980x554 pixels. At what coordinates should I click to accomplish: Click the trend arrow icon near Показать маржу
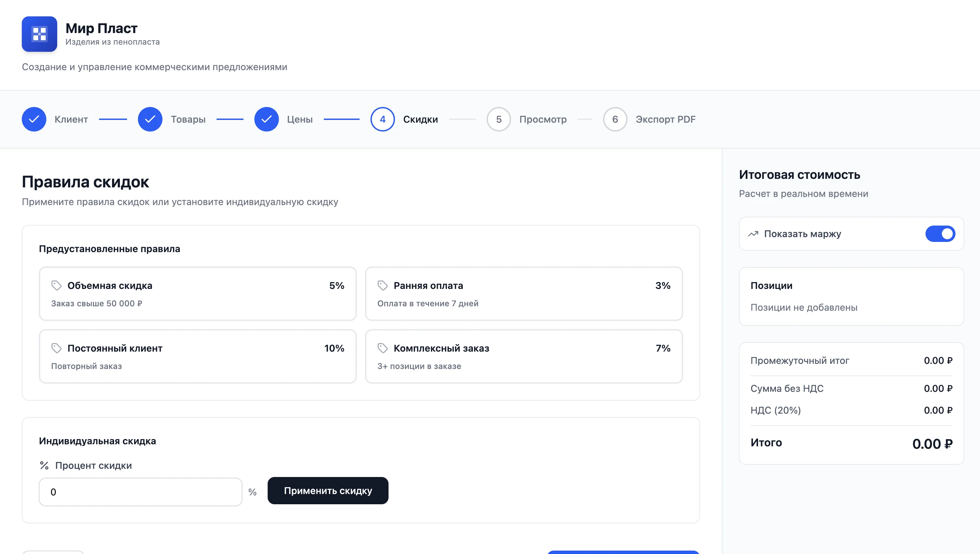pos(753,234)
